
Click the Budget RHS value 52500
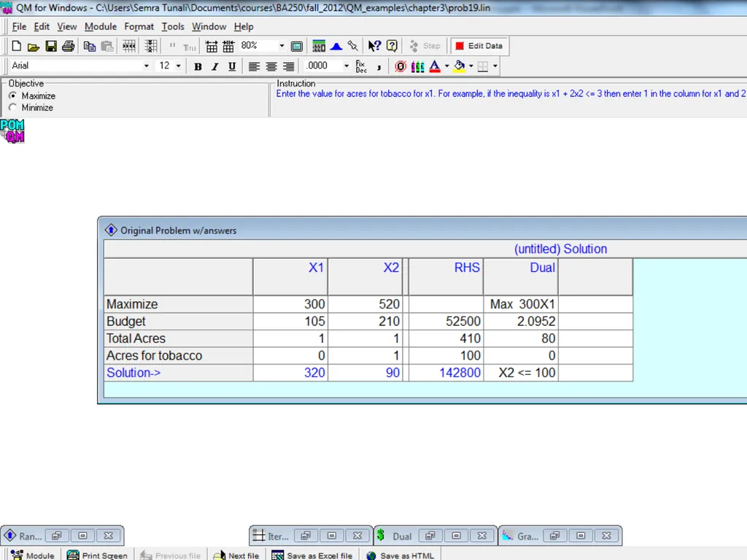point(446,322)
